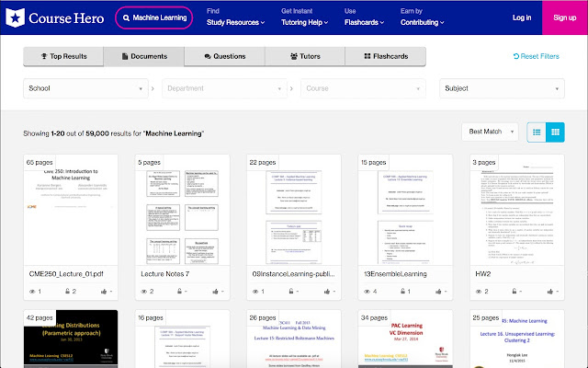The height and width of the screenshot is (368, 588).
Task: Click thumbs up on CME250_Lecture_01.pdf
Action: click(x=104, y=292)
